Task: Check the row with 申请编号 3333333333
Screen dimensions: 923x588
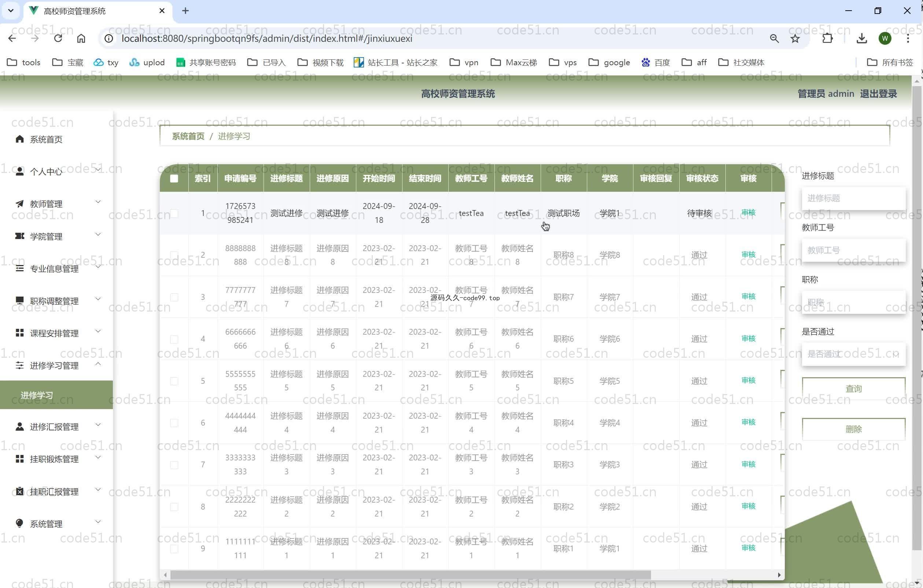Action: [x=174, y=465]
